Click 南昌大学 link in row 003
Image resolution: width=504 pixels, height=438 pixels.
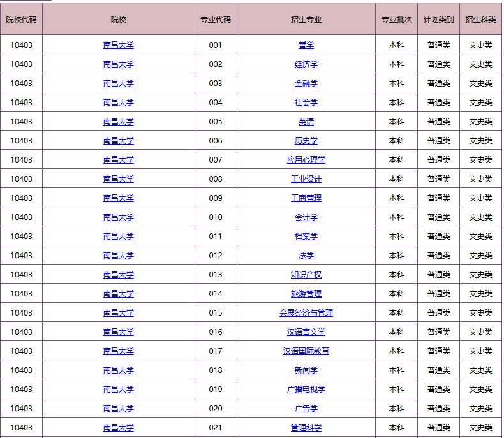[x=118, y=84]
